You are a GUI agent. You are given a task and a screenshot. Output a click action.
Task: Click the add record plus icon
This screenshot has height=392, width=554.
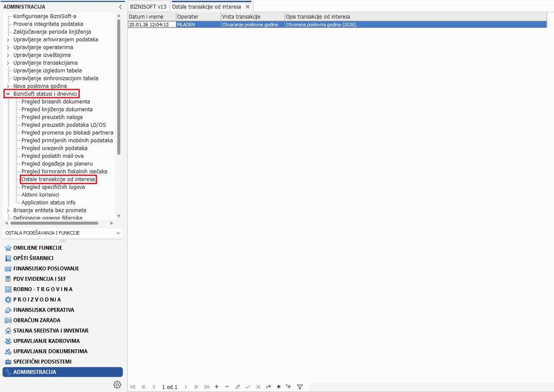[216, 387]
